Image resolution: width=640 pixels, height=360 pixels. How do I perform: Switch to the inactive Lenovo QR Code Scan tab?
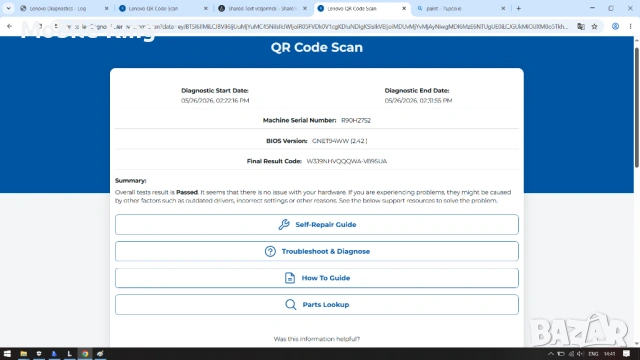pos(163,8)
